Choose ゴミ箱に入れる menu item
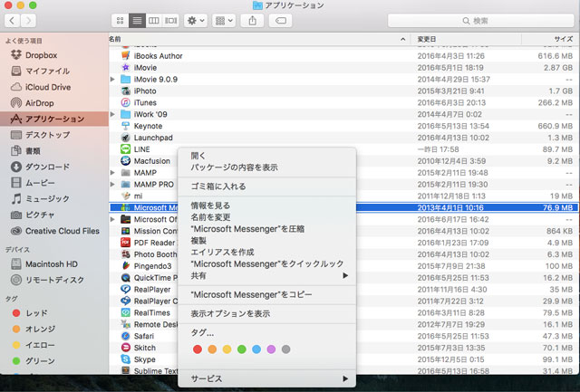Screen dimensions: 580x392 (x=267, y=186)
